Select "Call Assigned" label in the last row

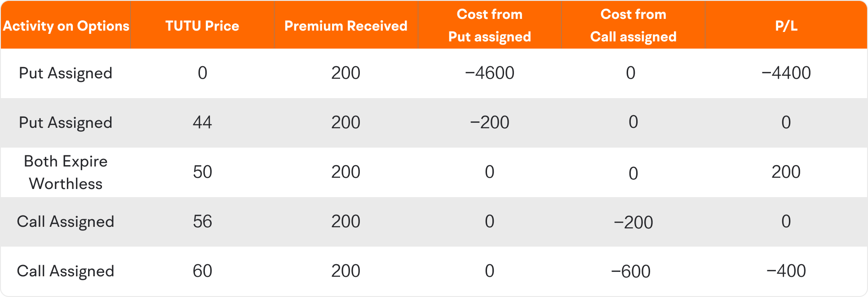pyautogui.click(x=66, y=271)
